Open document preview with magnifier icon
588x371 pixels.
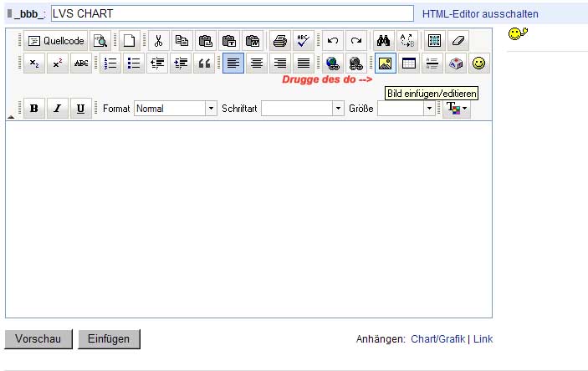tap(100, 40)
